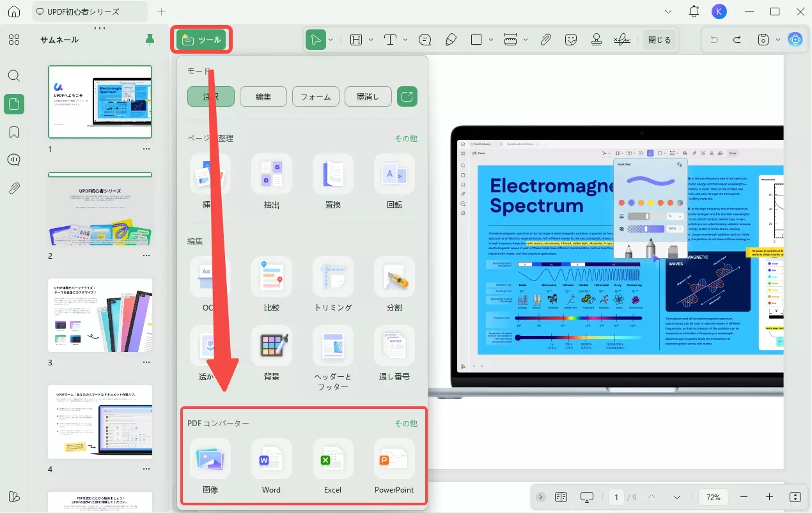Select the Excel converter icon

click(x=332, y=459)
